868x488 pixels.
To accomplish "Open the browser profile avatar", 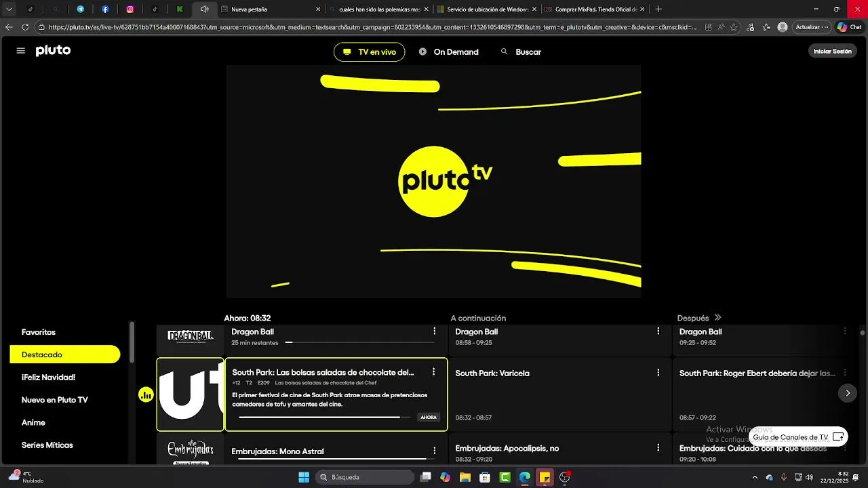I will click(x=783, y=27).
